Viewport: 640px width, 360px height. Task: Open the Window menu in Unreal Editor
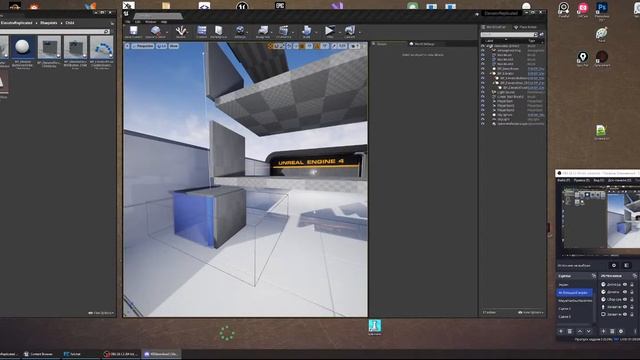151,22
